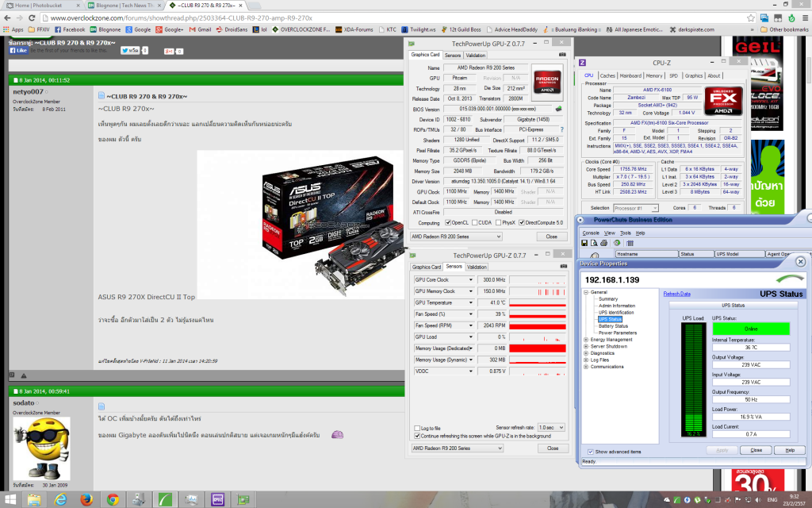The height and width of the screenshot is (508, 812).
Task: Click the GPU Temperature red sensor graph
Action: tap(538, 302)
